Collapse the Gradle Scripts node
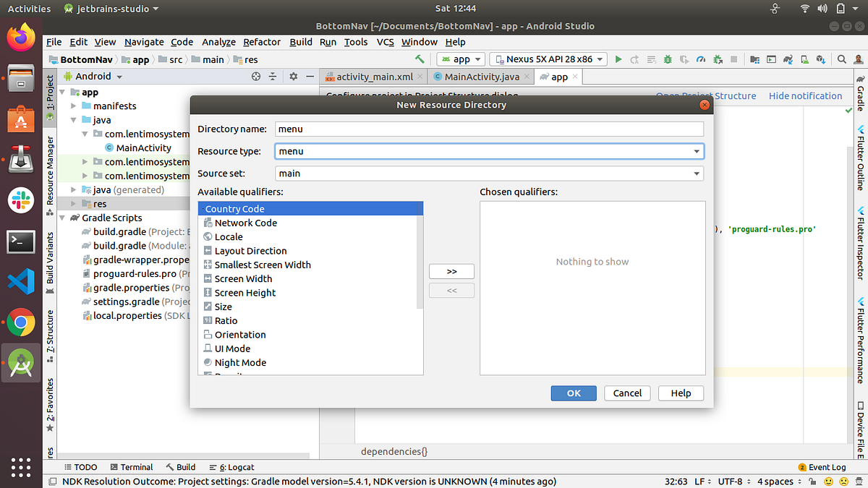 (x=64, y=218)
